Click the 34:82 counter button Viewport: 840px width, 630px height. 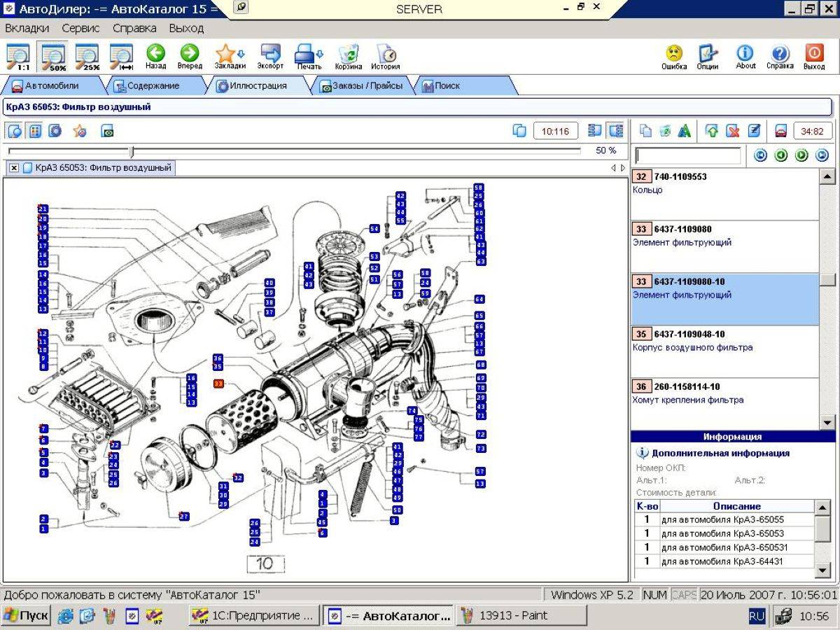point(812,131)
